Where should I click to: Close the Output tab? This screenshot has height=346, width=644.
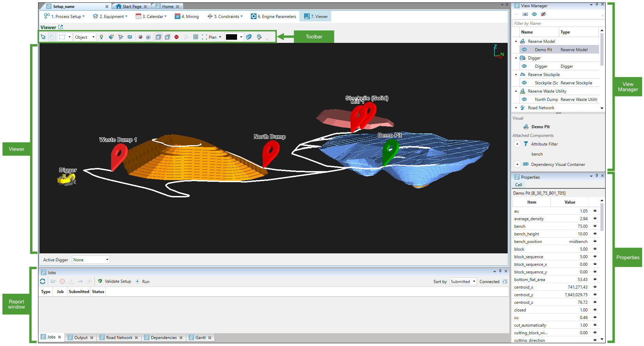click(92, 338)
